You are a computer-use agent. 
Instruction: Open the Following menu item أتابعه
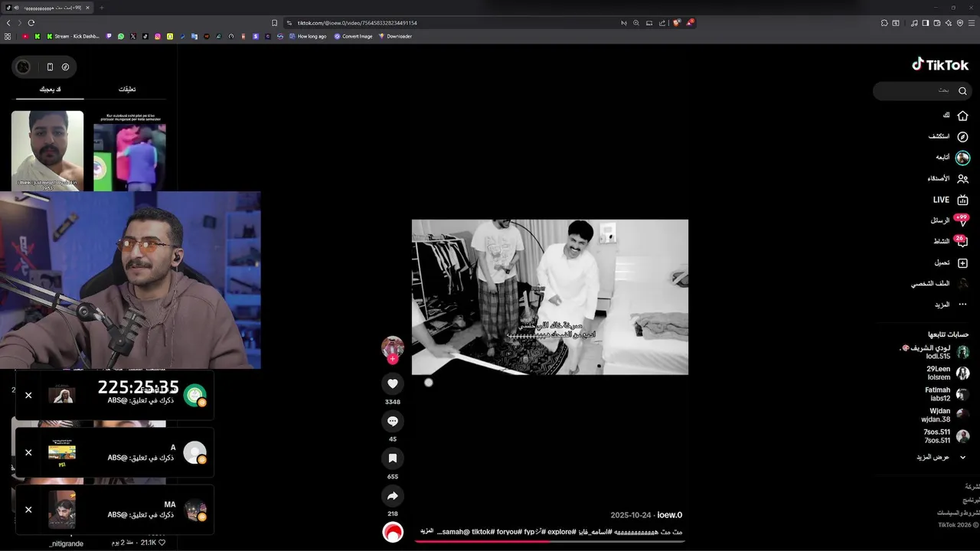coord(952,158)
